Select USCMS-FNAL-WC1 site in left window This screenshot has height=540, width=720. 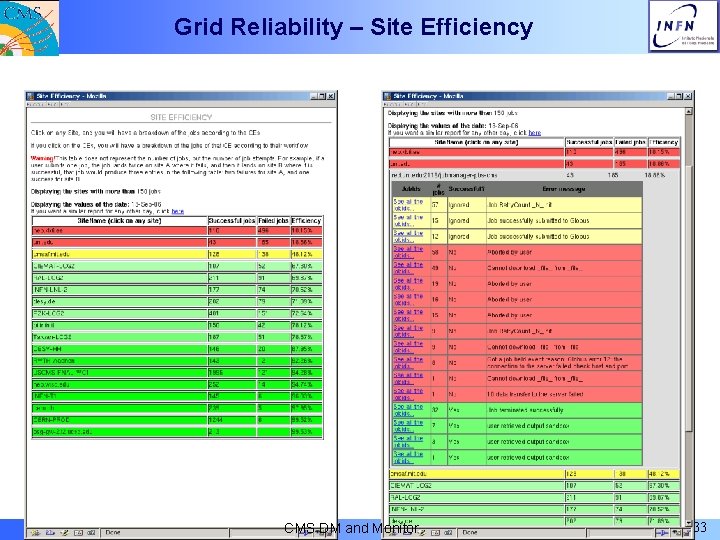(119, 372)
